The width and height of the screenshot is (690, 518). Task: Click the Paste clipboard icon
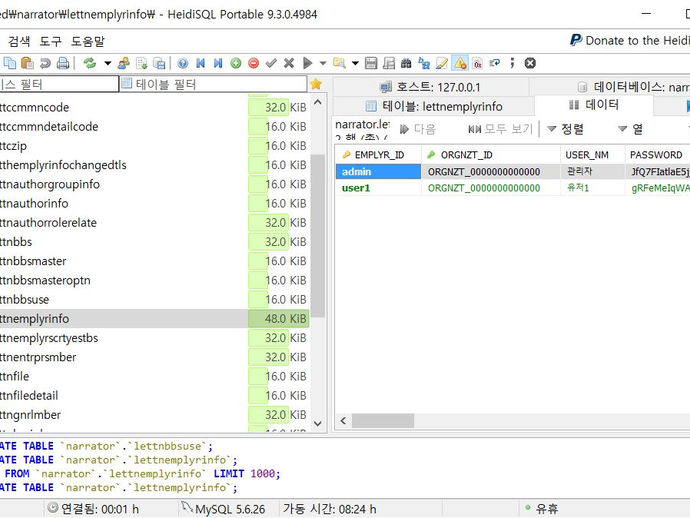(x=27, y=63)
